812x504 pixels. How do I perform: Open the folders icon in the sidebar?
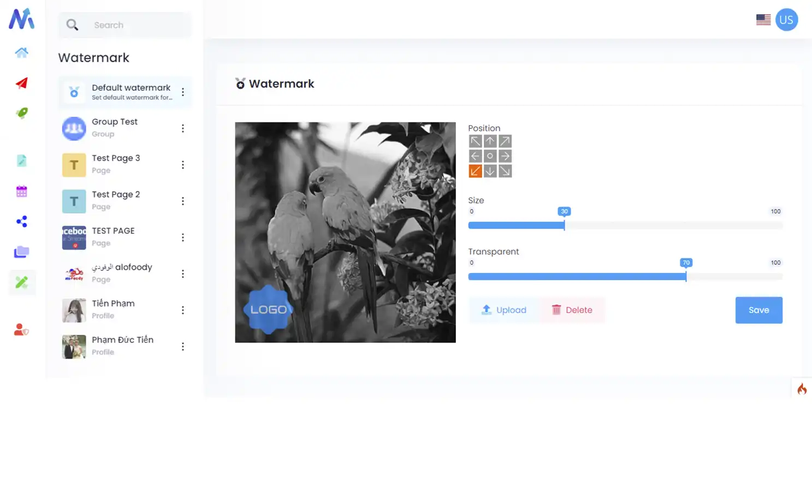point(21,251)
